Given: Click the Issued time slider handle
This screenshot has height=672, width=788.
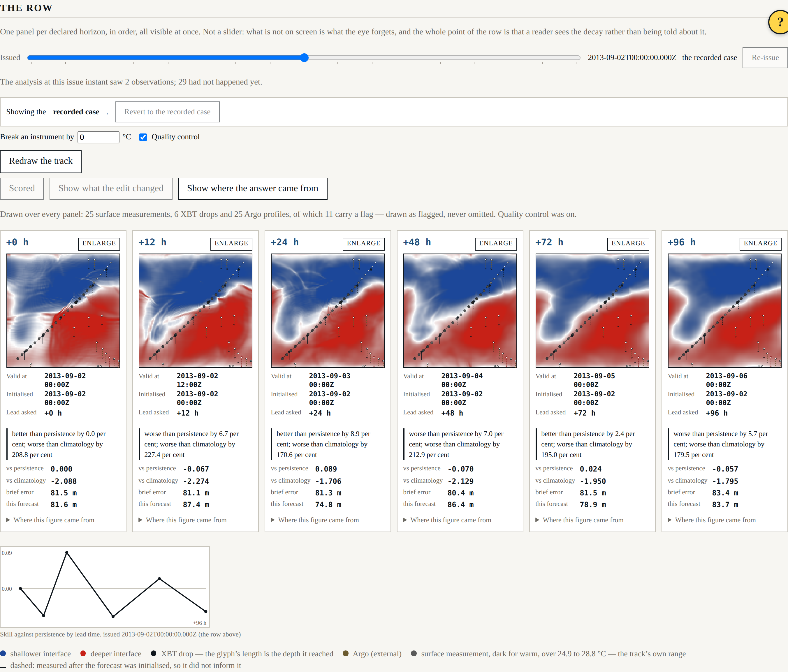Looking at the screenshot, I should tap(304, 58).
